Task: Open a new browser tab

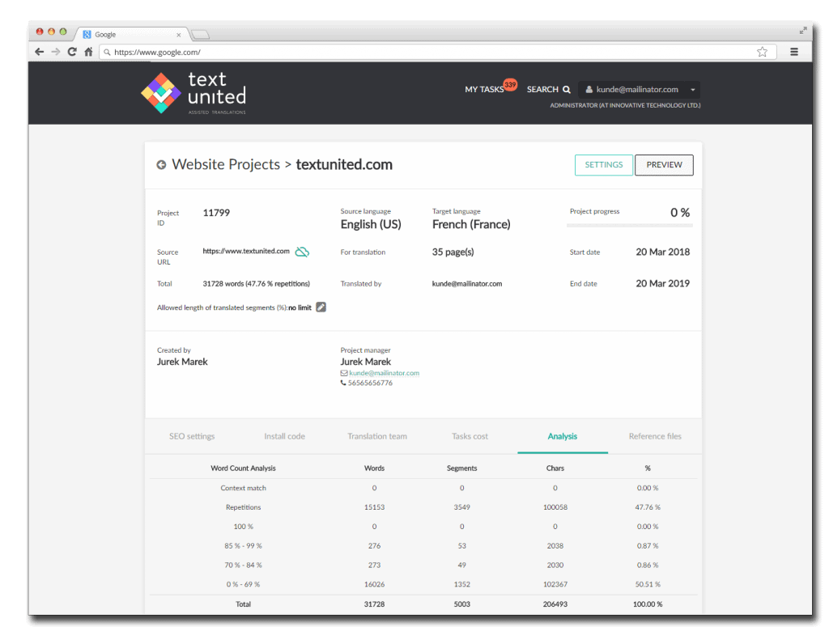Action: pos(201,35)
